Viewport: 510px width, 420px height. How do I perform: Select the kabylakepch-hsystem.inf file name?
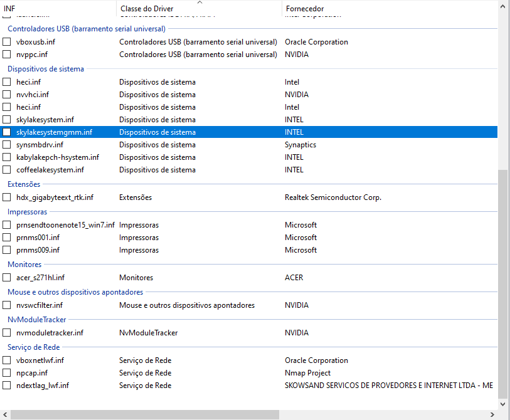point(58,157)
